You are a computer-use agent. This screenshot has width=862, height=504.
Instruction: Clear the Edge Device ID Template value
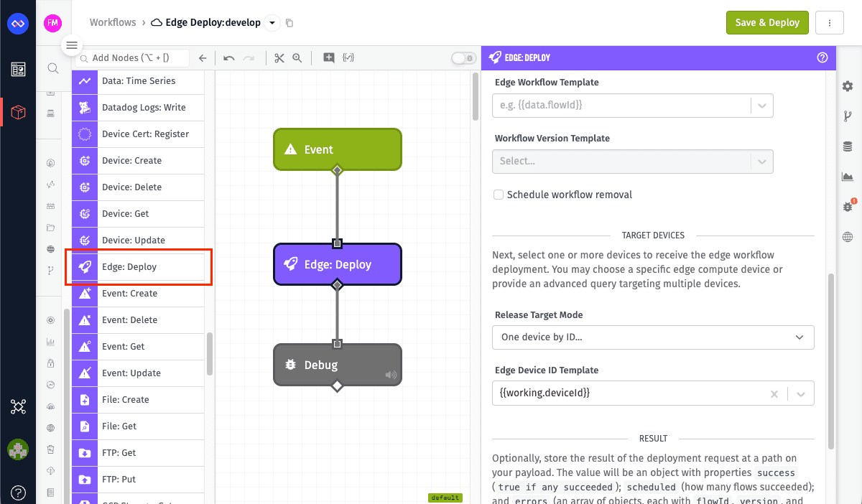point(774,393)
